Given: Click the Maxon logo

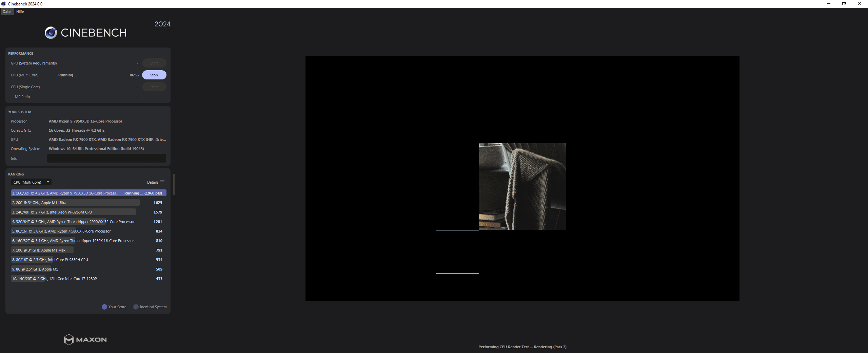Looking at the screenshot, I should tap(85, 339).
